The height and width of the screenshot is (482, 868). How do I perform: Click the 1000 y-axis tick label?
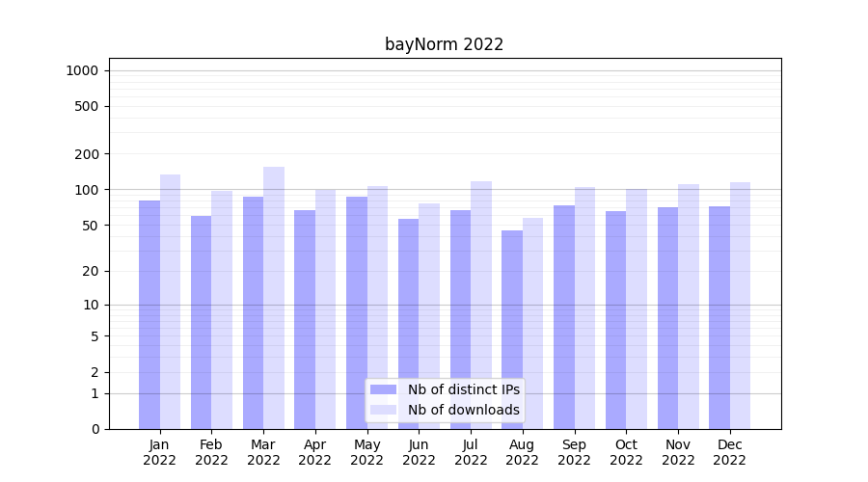point(82,70)
